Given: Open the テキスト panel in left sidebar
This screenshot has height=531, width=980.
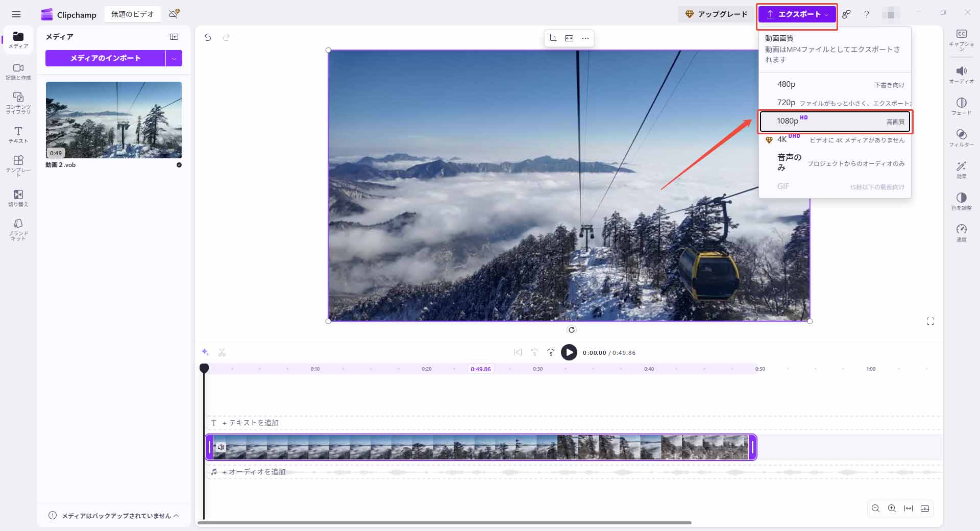Looking at the screenshot, I should [x=18, y=135].
